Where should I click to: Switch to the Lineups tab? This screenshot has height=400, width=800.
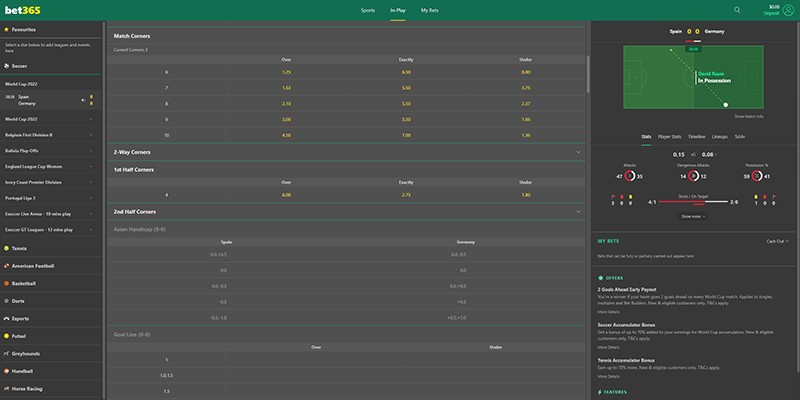pyautogui.click(x=719, y=137)
